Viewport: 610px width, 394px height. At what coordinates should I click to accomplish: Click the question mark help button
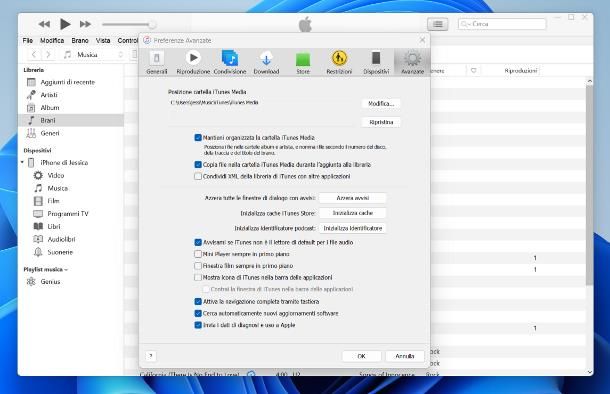(x=151, y=356)
